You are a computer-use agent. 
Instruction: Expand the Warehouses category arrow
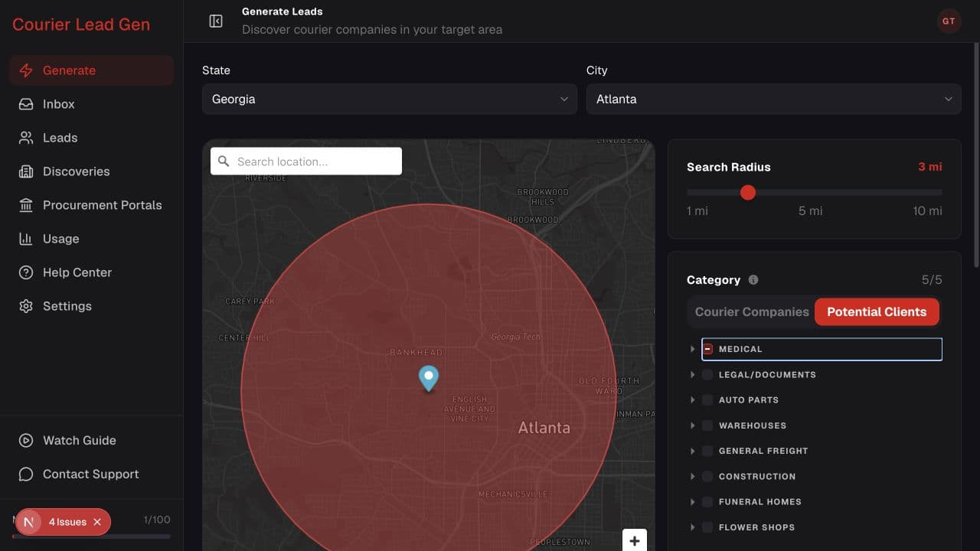[x=692, y=425]
